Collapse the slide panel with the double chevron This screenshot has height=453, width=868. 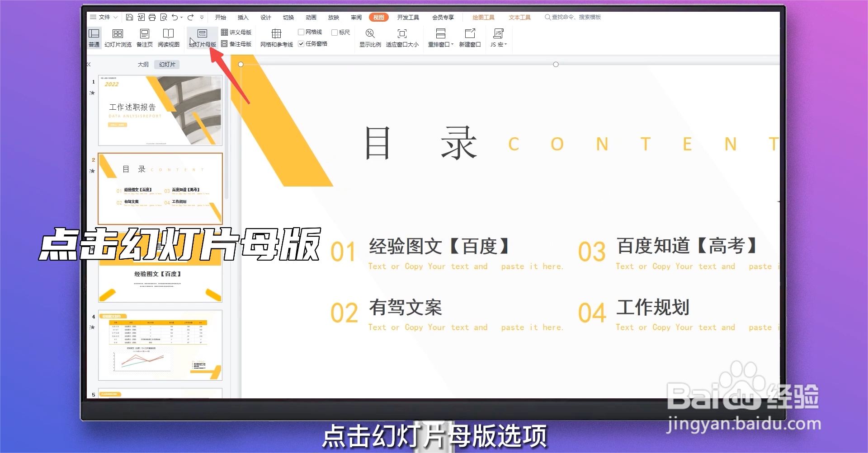point(89,65)
